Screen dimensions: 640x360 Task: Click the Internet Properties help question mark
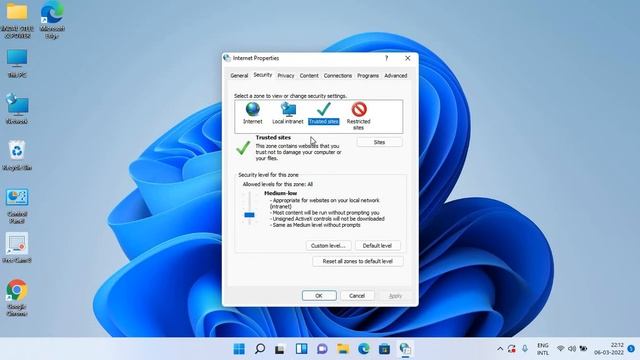coord(386,58)
